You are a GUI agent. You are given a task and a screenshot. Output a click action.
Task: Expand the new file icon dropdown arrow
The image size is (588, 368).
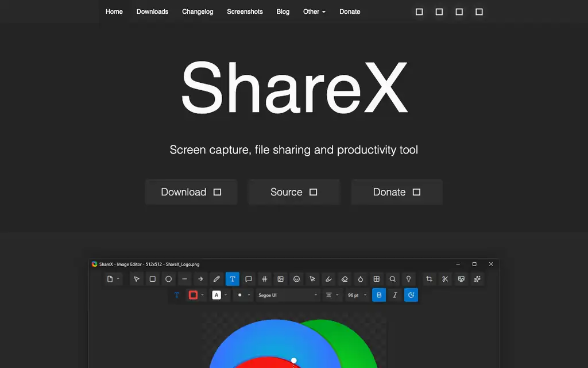(118, 279)
